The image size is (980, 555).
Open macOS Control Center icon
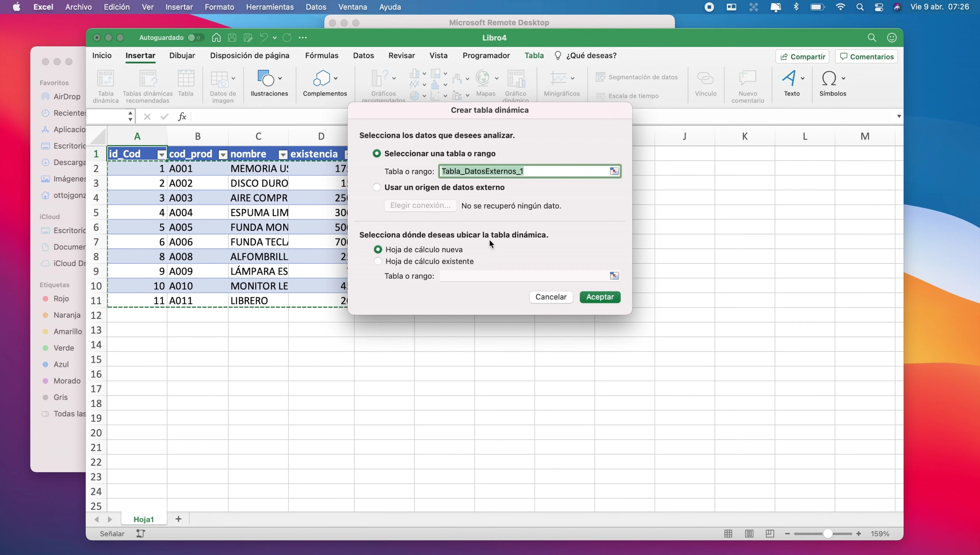coord(879,7)
